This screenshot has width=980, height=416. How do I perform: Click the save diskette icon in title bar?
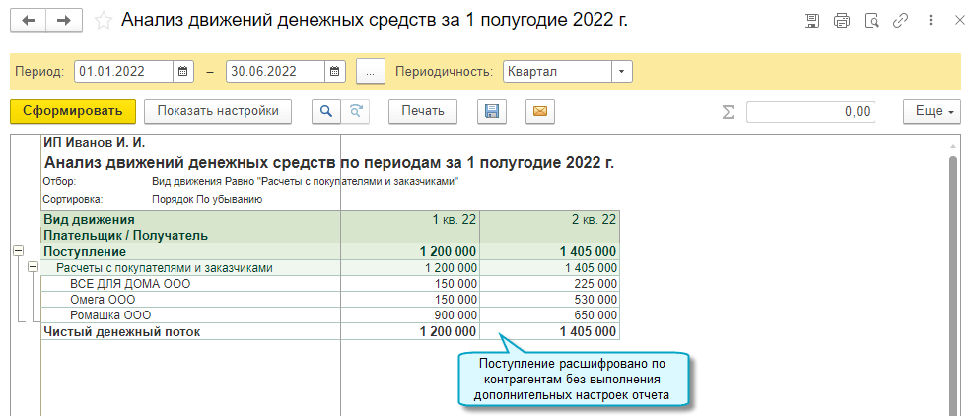tap(811, 21)
